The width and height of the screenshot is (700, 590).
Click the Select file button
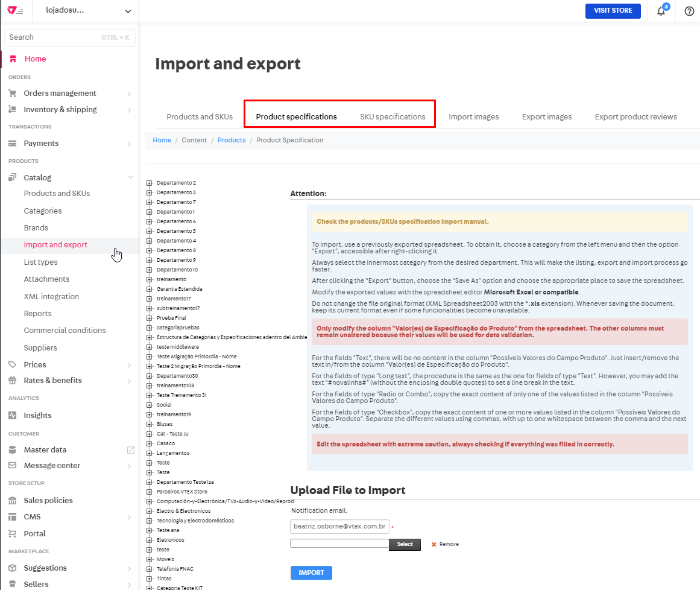tap(405, 544)
